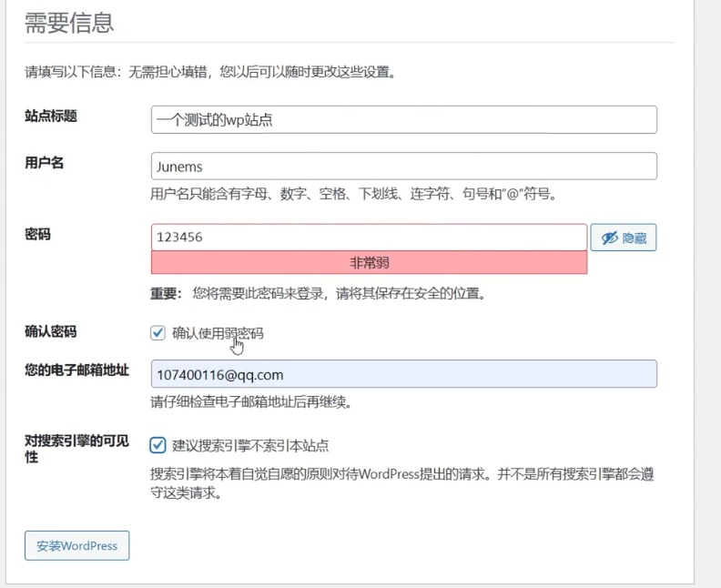Image resolution: width=721 pixels, height=588 pixels.
Task: Click the 密码 field label
Action: tap(38, 234)
